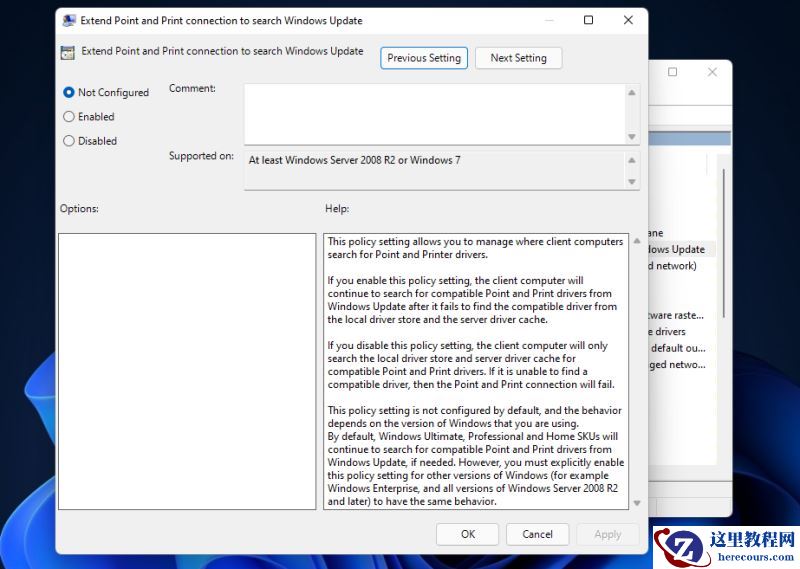Click the Comment box scroll-down arrow
The image size is (800, 569).
[x=632, y=137]
